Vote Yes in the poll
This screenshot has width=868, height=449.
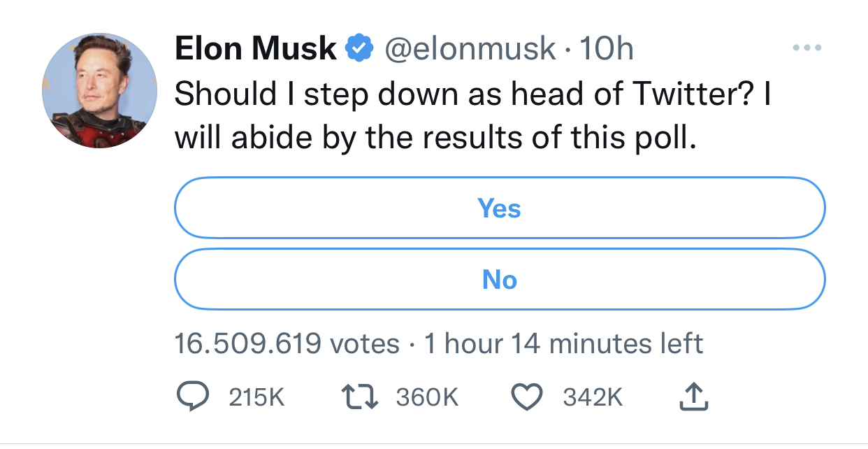(x=500, y=208)
